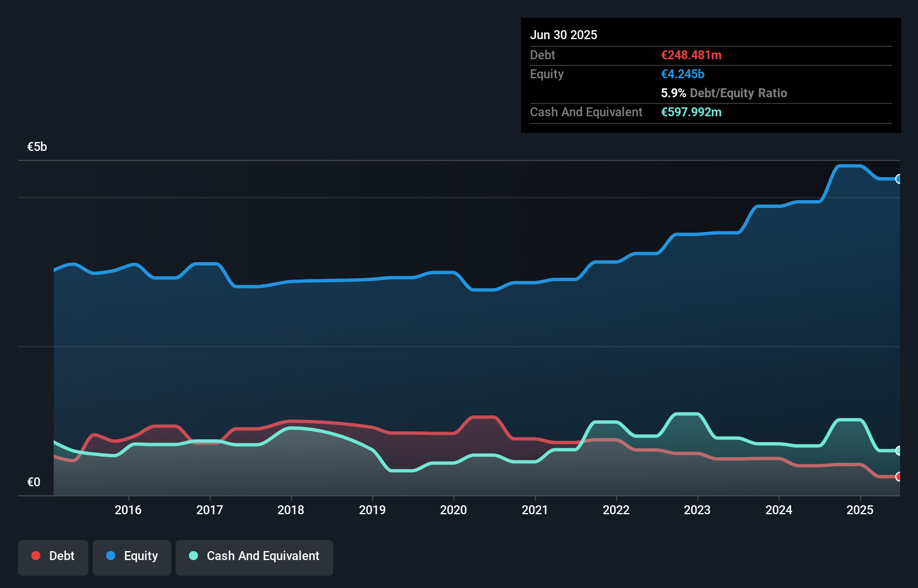Screen dimensions: 918x588
Task: Click the teal Cash value €597.992m
Action: (x=692, y=112)
